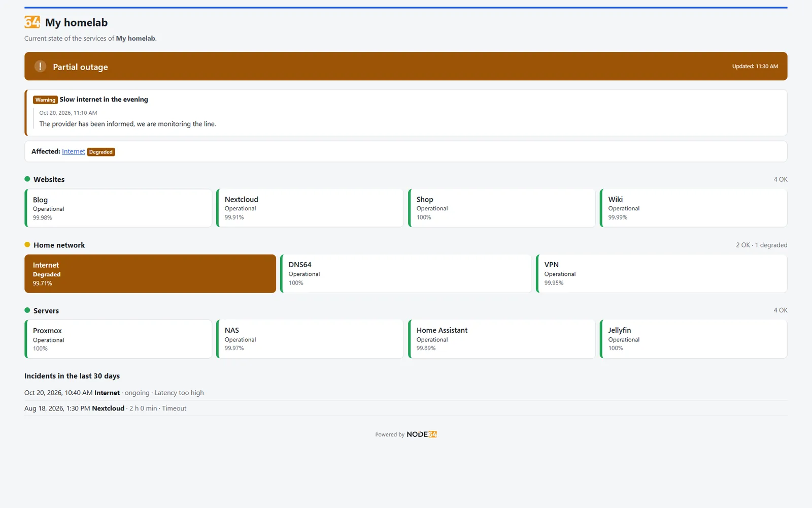Click the green status dot next to Websites
812x508 pixels.
tap(27, 179)
